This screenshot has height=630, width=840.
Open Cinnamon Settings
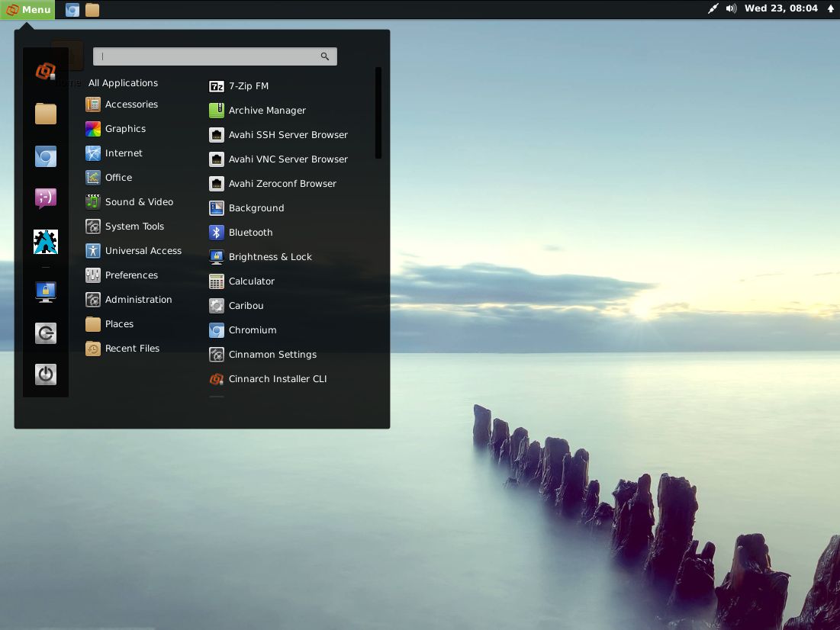tap(272, 355)
